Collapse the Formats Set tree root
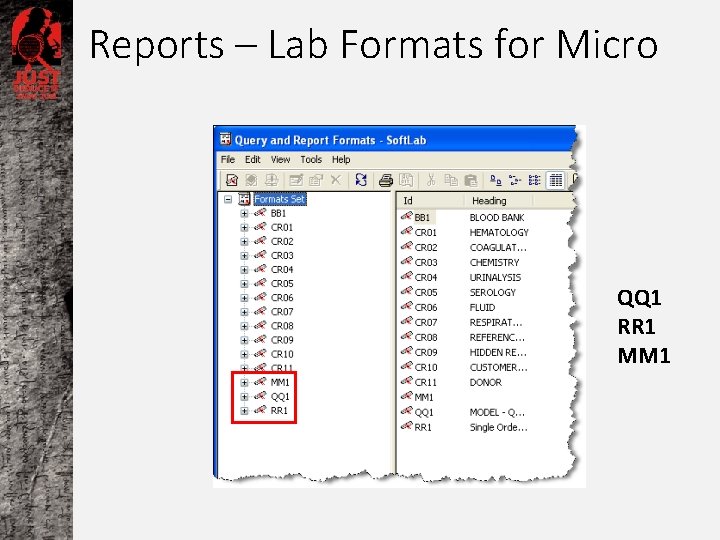This screenshot has height=540, width=720. 228,199
